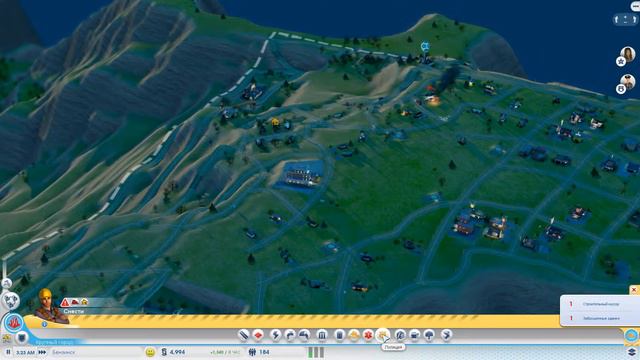640x360 pixels.
Task: Open the yellow happiness smiley panel
Action: [150, 352]
